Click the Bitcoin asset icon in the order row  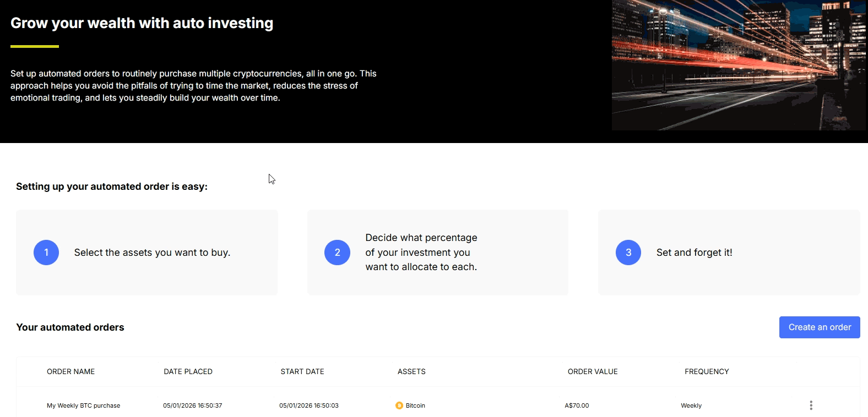pos(399,405)
